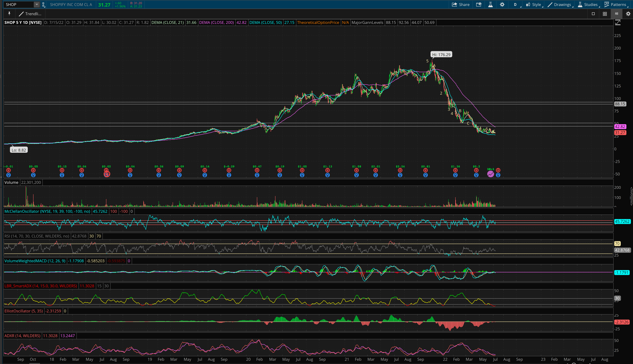633x364 pixels.
Task: Click the Lo: 8.82 price bubble
Action: click(19, 150)
